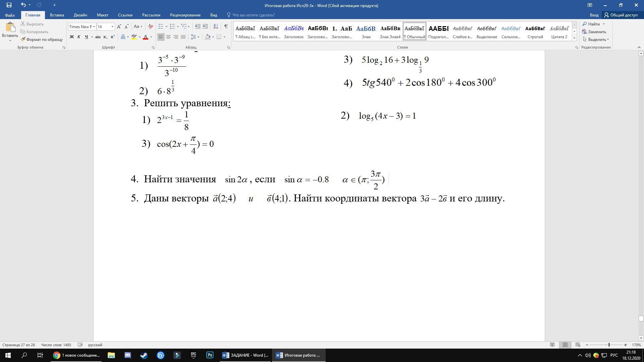Open the Рецензирование tab

pos(185,15)
